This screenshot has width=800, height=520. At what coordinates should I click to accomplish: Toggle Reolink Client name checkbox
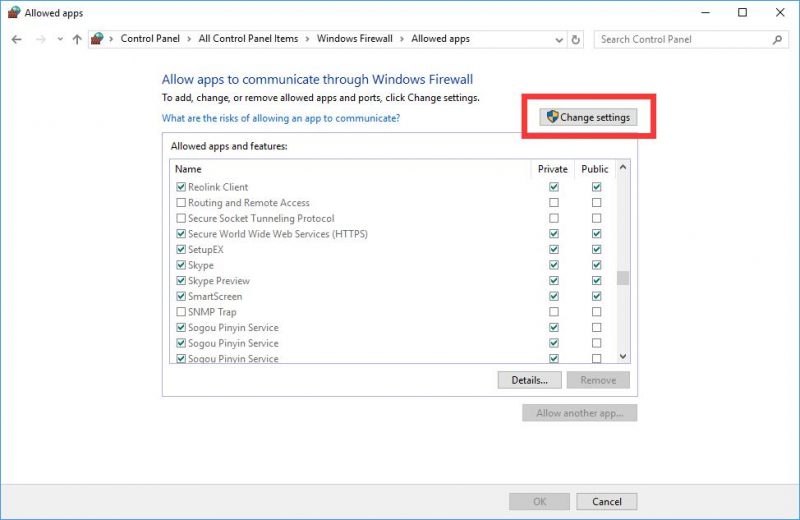[x=181, y=187]
